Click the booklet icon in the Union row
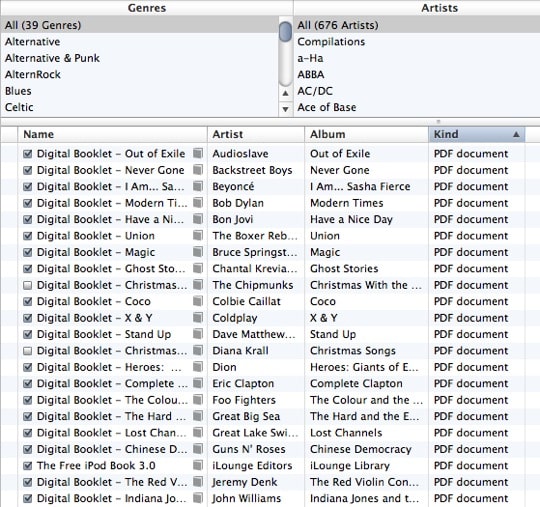 [x=198, y=235]
